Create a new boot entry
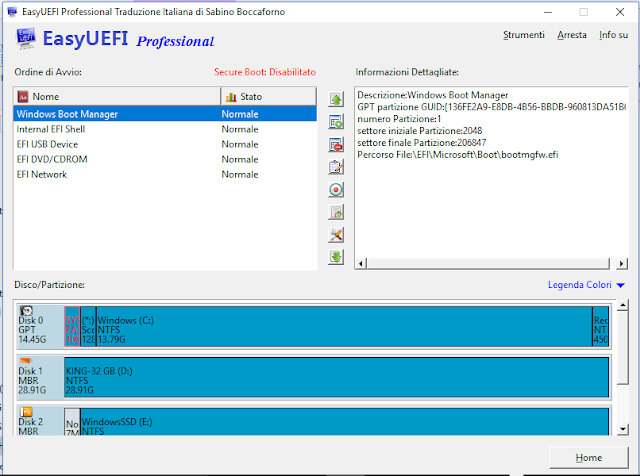This screenshot has width=640, height=476. [336, 122]
